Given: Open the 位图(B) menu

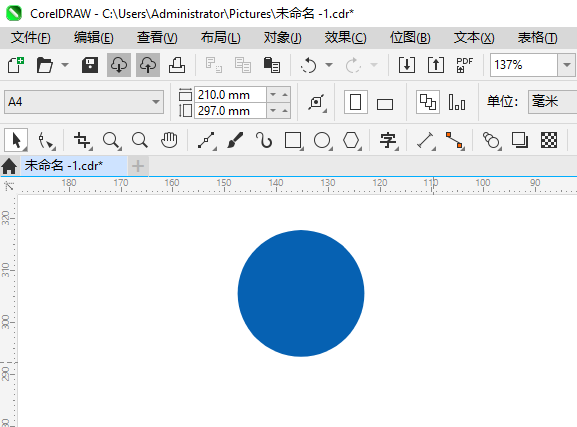Looking at the screenshot, I should (x=410, y=38).
